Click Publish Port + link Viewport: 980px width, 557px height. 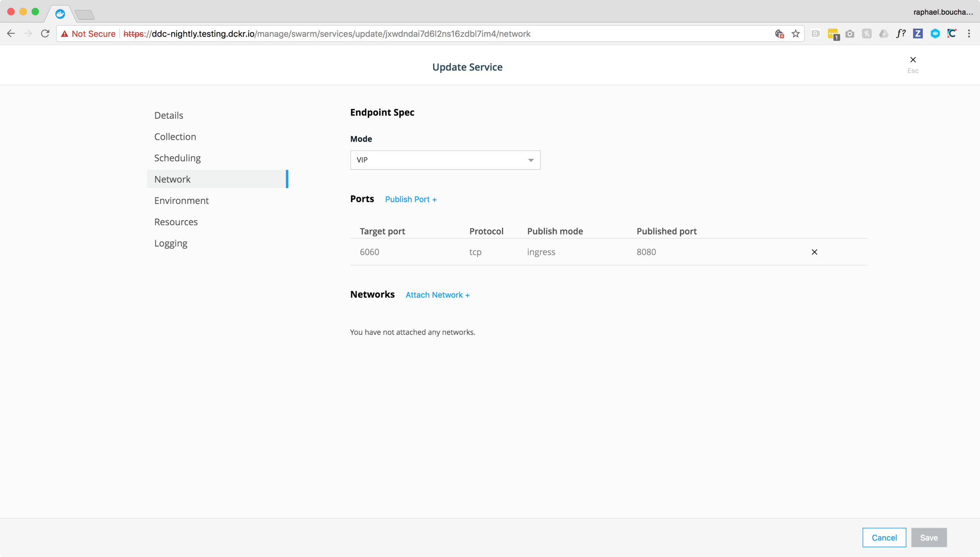pos(410,199)
